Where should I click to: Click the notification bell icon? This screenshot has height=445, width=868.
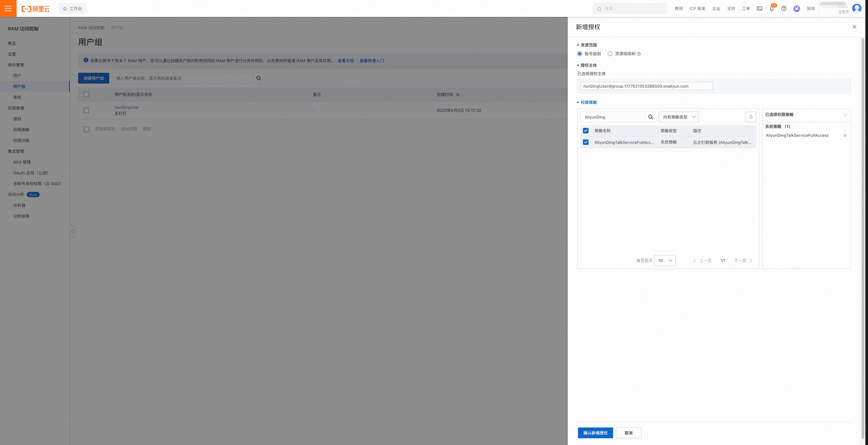[771, 9]
